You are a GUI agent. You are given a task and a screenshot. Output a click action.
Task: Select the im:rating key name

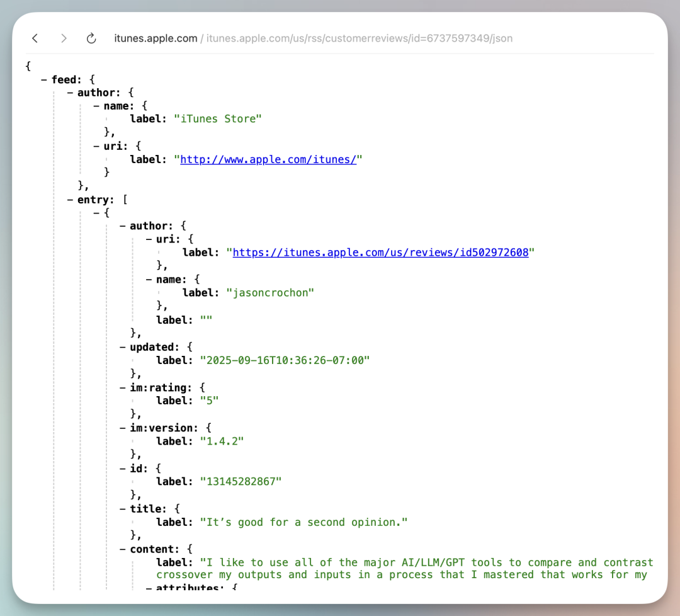161,388
